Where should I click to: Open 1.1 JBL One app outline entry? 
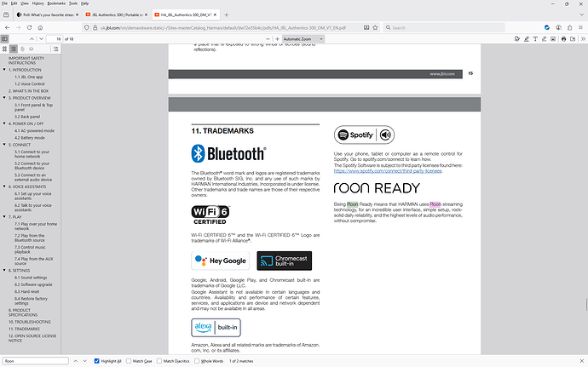click(29, 77)
